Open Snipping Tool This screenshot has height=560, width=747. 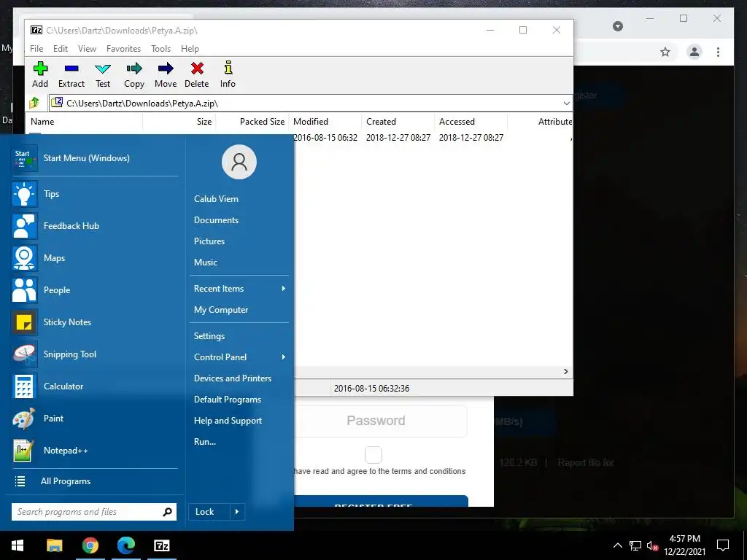(x=94, y=354)
